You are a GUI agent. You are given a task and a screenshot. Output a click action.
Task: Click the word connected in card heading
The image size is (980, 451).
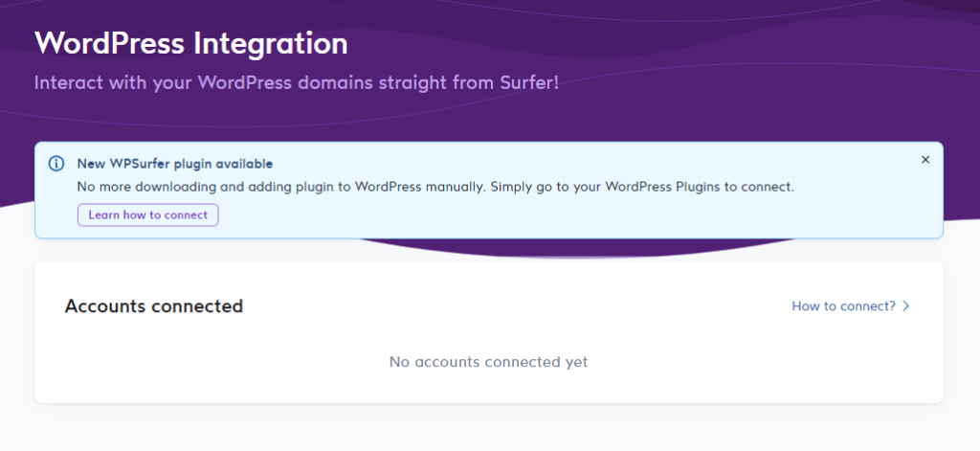[x=197, y=305]
